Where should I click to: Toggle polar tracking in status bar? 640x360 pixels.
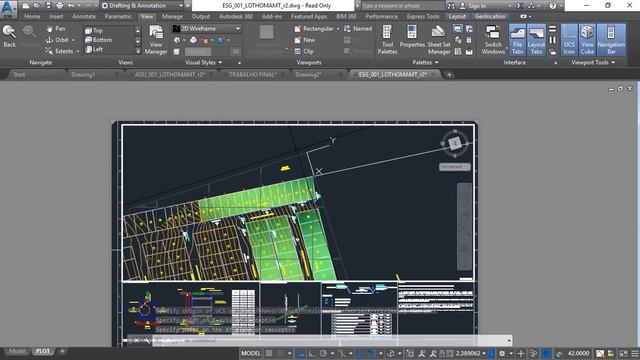click(323, 353)
